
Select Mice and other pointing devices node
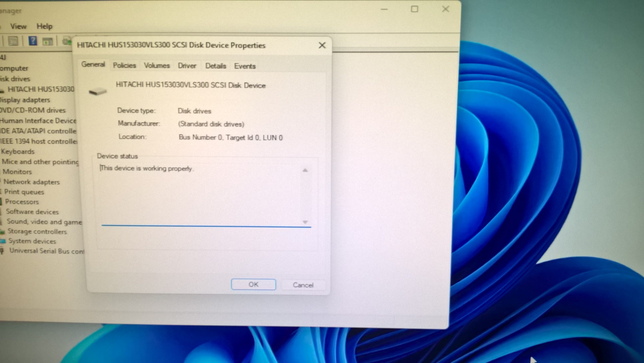point(40,162)
